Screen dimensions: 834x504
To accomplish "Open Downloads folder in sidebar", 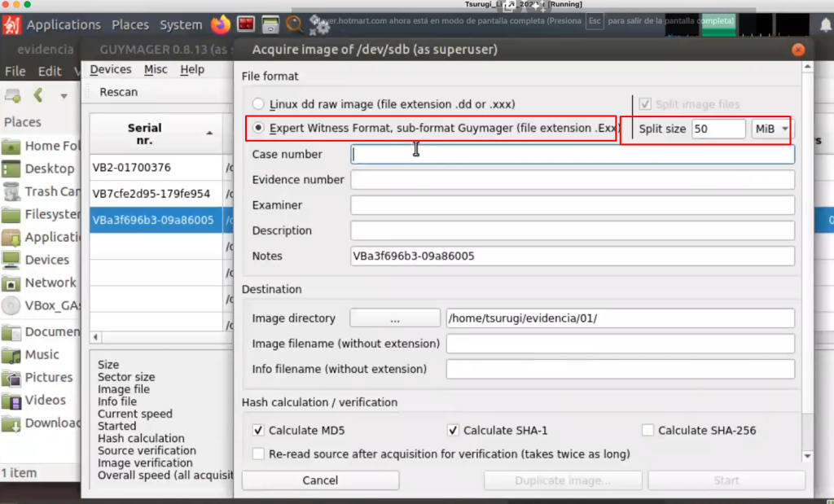I will 41,423.
